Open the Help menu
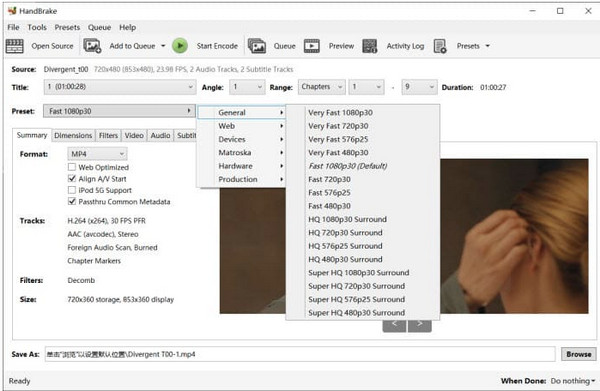 click(x=127, y=27)
